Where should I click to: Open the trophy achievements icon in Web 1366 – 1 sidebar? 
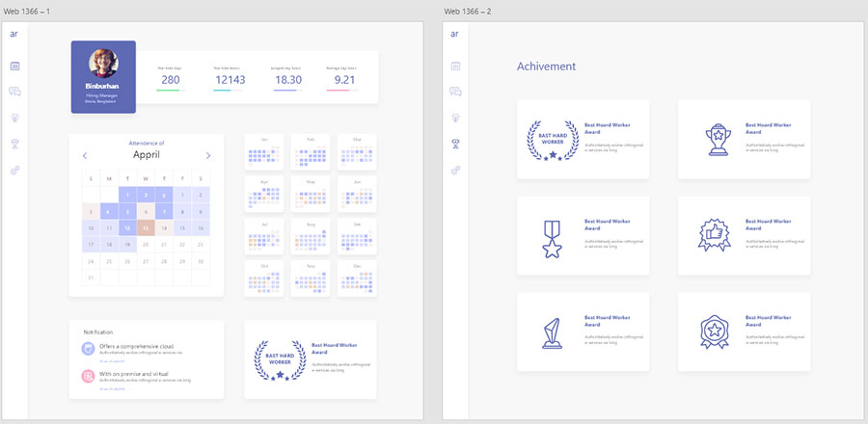(x=14, y=144)
